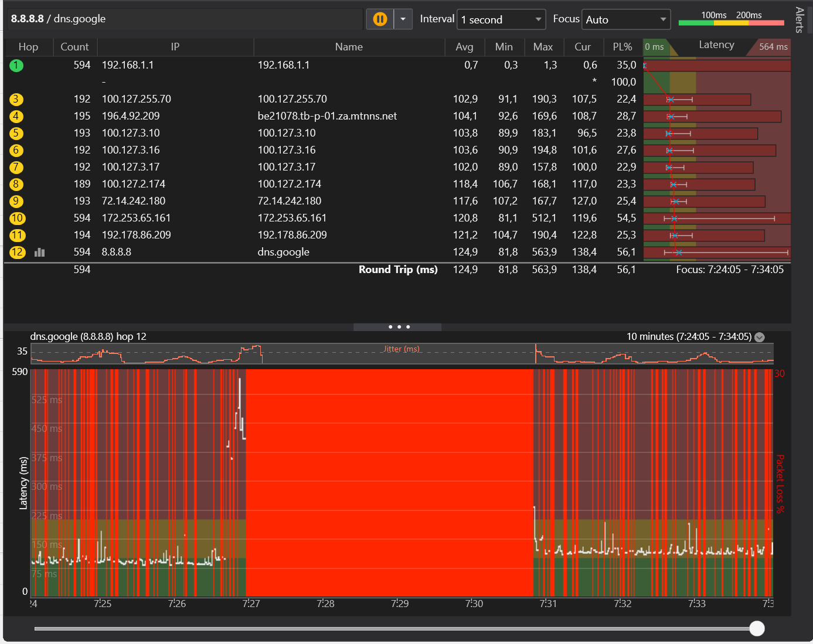
Task: Select the IP cell 100.127.3.17 for hop 7
Action: click(131, 167)
